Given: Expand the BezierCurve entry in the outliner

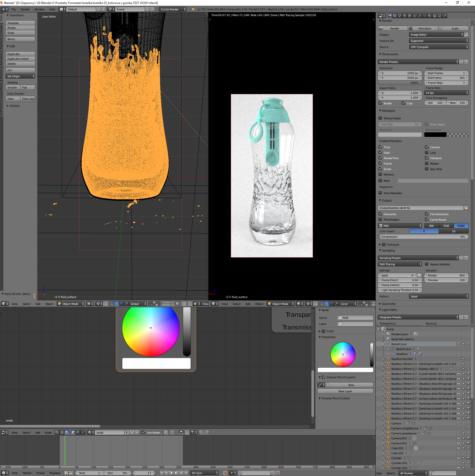Looking at the screenshot, I should 383,344.
